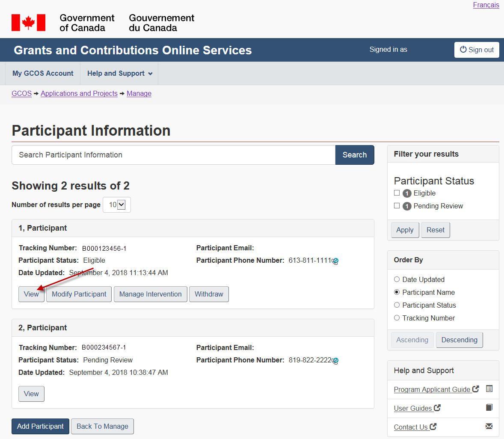The image size is (504, 439).
Task: Click the User Guides book icon
Action: 489,407
